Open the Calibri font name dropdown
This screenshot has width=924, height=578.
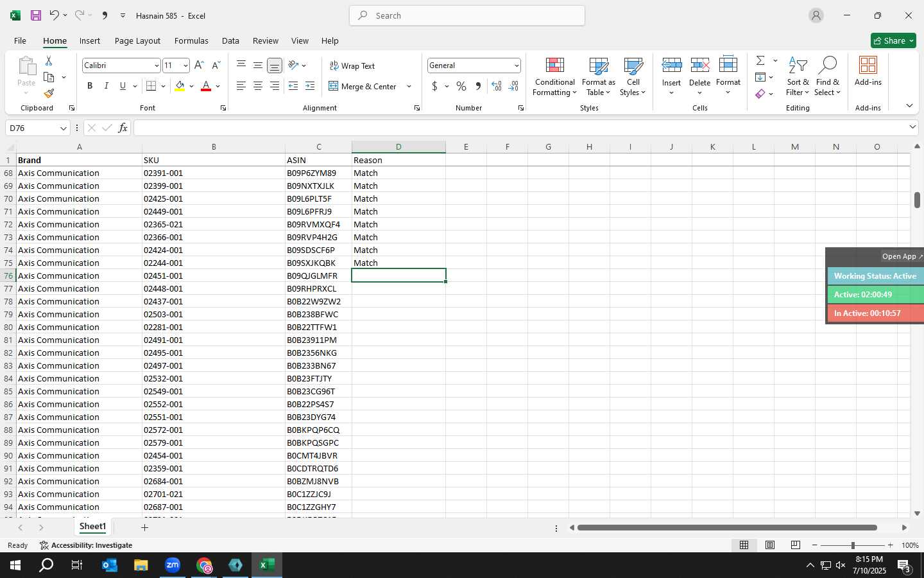[156, 66]
